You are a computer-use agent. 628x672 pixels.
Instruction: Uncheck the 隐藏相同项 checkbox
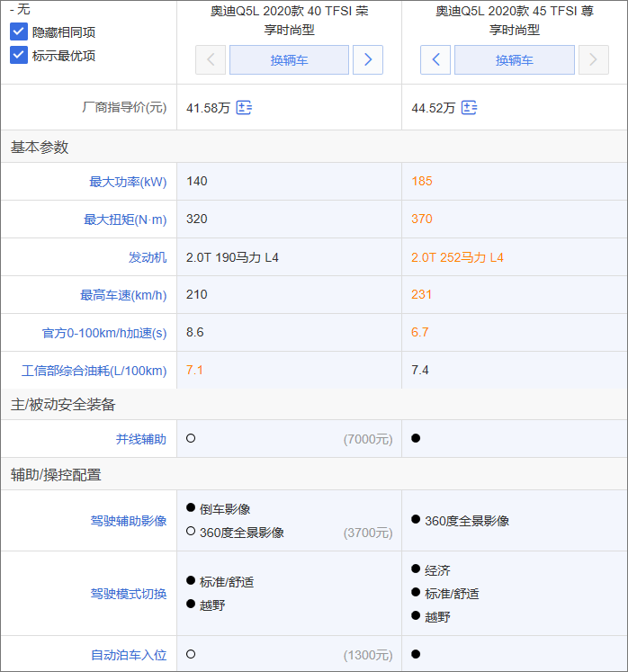point(18,31)
